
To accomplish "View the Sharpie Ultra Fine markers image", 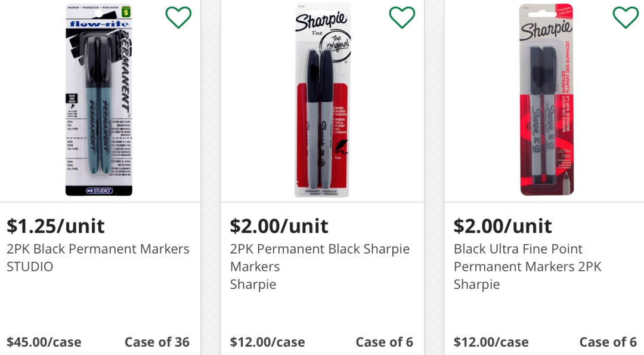I will coord(546,100).
